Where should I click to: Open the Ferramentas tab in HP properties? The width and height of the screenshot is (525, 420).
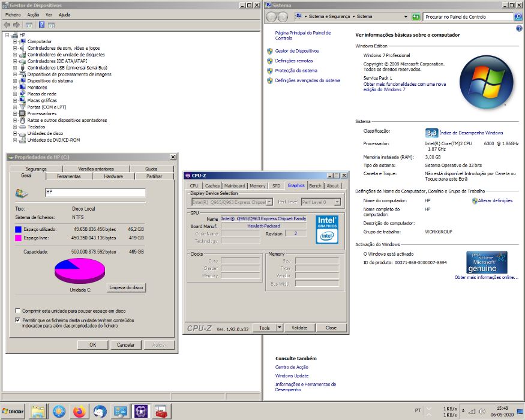pyautogui.click(x=68, y=176)
